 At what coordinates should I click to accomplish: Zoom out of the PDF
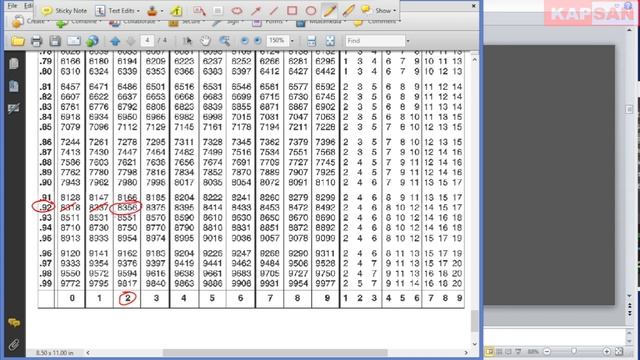click(x=244, y=41)
